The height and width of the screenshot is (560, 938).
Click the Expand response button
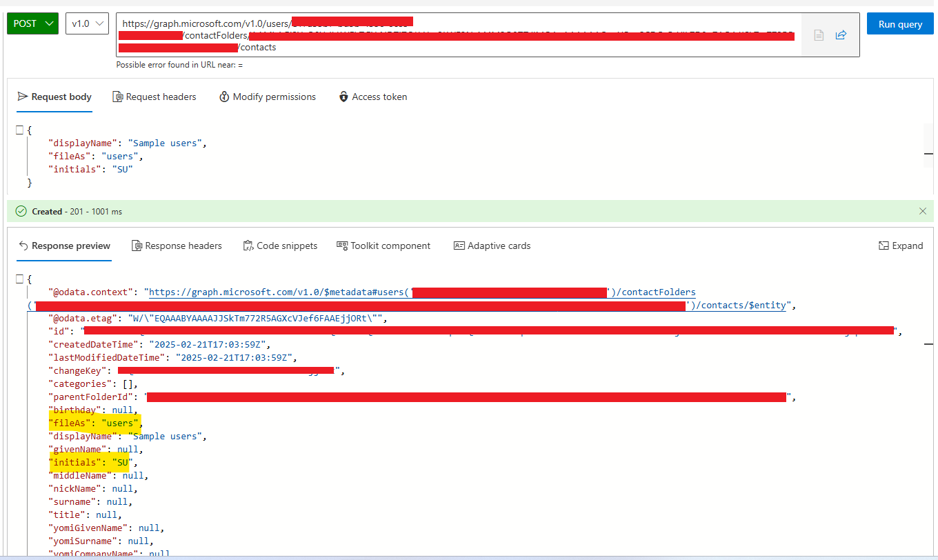[900, 246]
